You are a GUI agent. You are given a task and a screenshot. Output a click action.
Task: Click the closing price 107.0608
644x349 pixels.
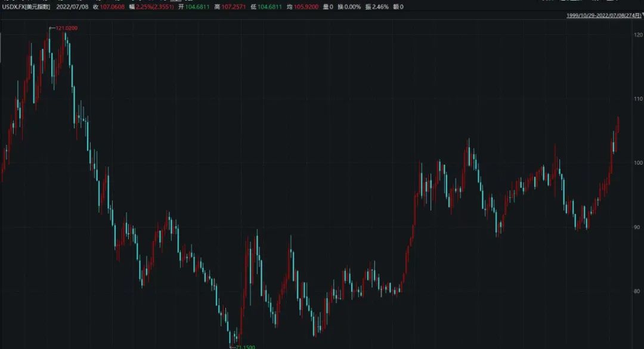112,7
